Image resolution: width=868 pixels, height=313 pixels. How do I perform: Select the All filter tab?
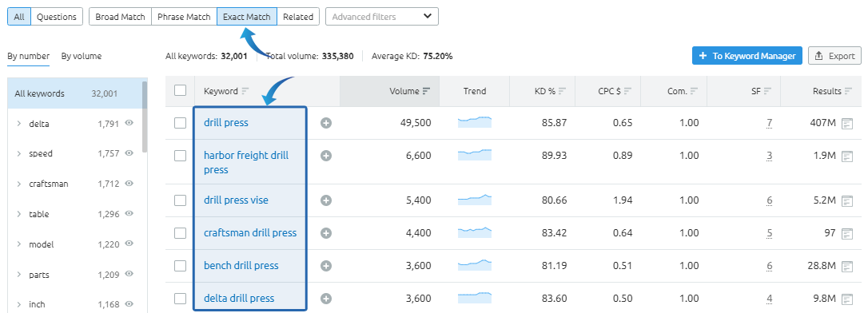[19, 17]
